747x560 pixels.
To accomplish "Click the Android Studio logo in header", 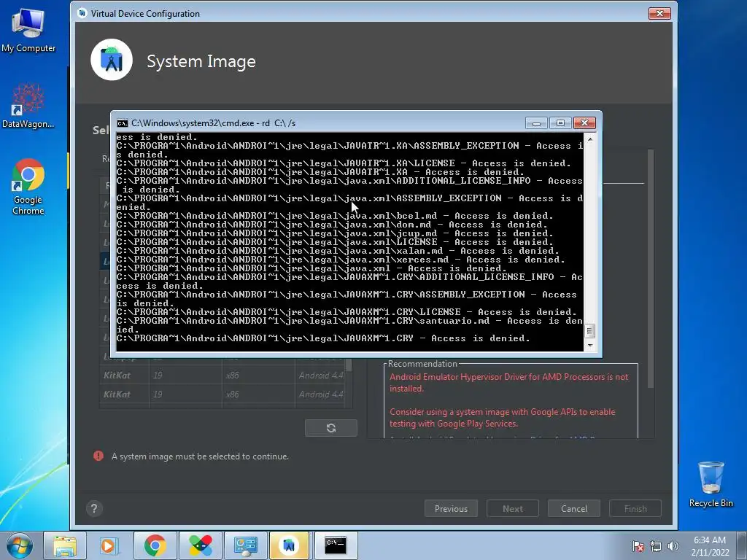I will (x=112, y=60).
